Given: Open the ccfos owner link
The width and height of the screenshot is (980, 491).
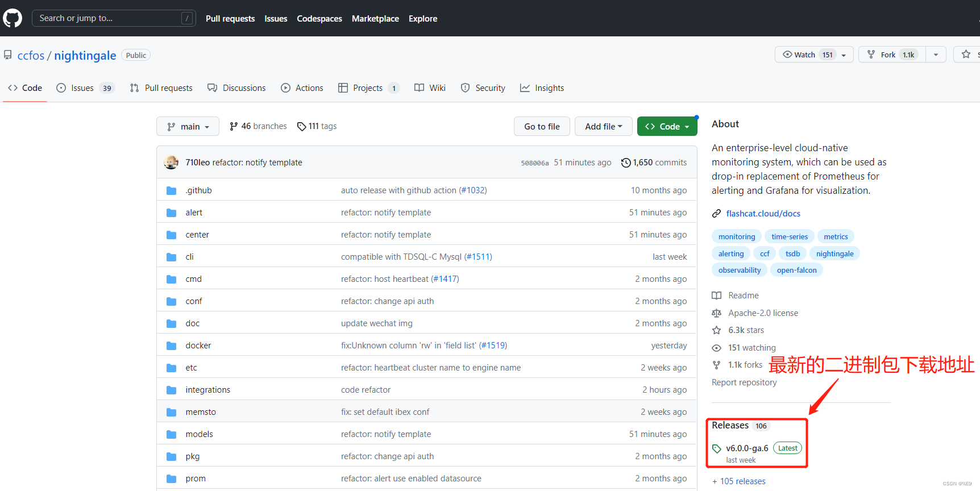Looking at the screenshot, I should coord(31,56).
